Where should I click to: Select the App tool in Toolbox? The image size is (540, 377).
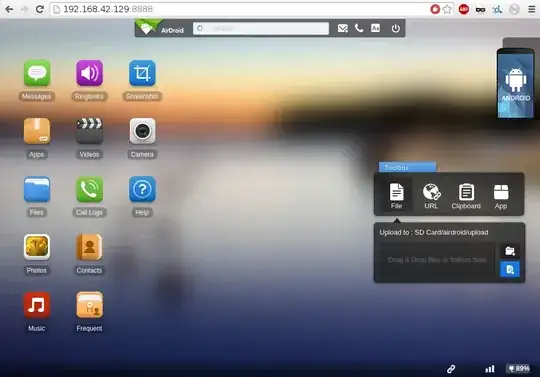(501, 196)
